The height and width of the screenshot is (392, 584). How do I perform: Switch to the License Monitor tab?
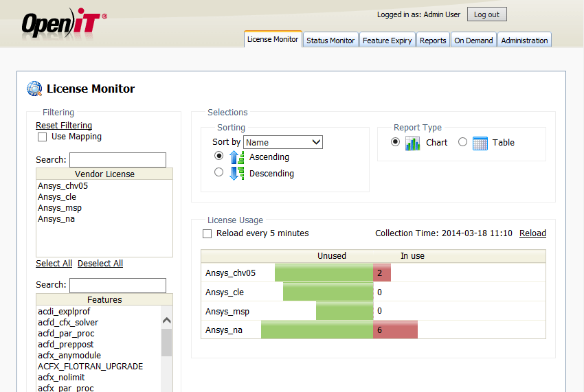(x=273, y=39)
